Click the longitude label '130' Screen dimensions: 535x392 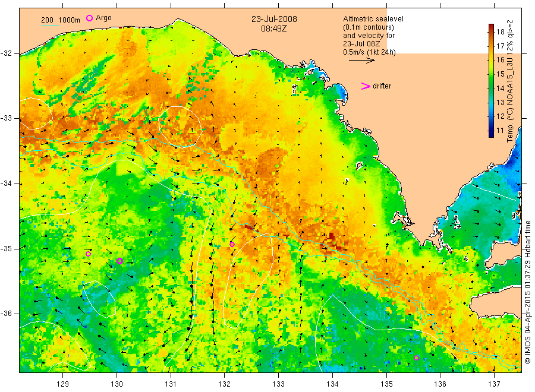(117, 384)
